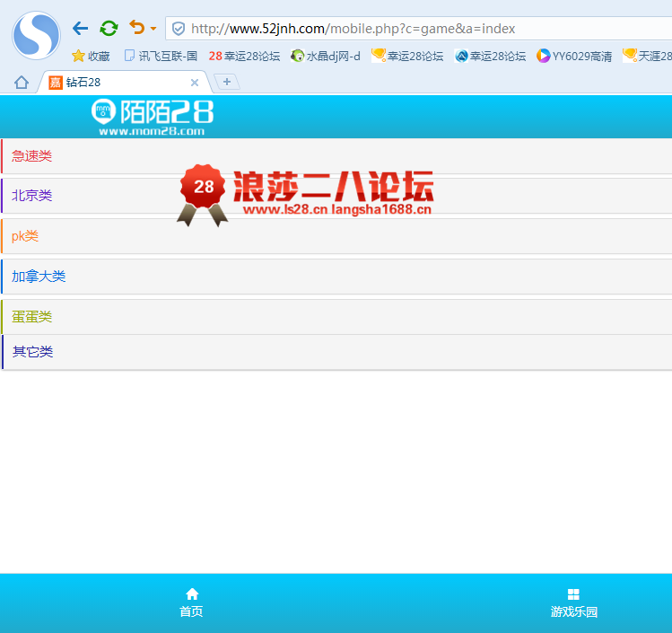This screenshot has height=633, width=672.
Task: Click the orange undo restore arrow icon
Action: (x=136, y=28)
